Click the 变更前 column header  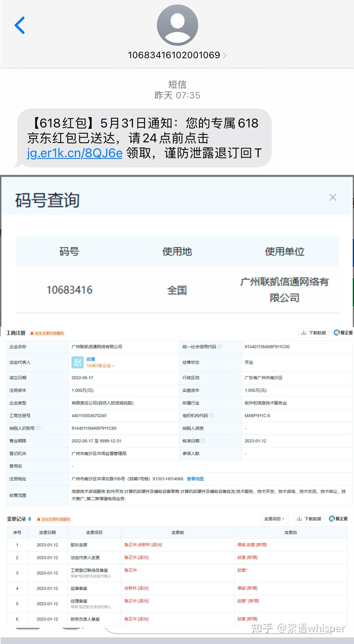tap(178, 532)
